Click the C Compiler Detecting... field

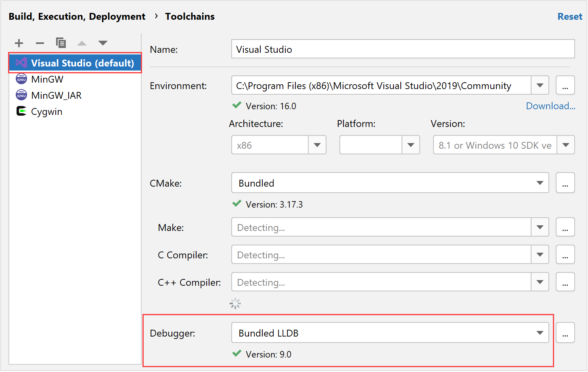click(381, 255)
